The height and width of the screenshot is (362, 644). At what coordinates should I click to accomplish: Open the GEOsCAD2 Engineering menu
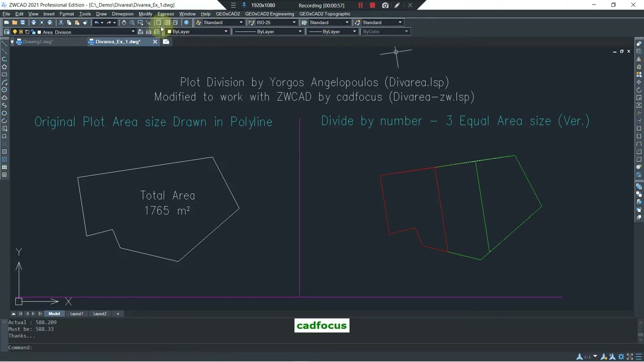pos(269,14)
